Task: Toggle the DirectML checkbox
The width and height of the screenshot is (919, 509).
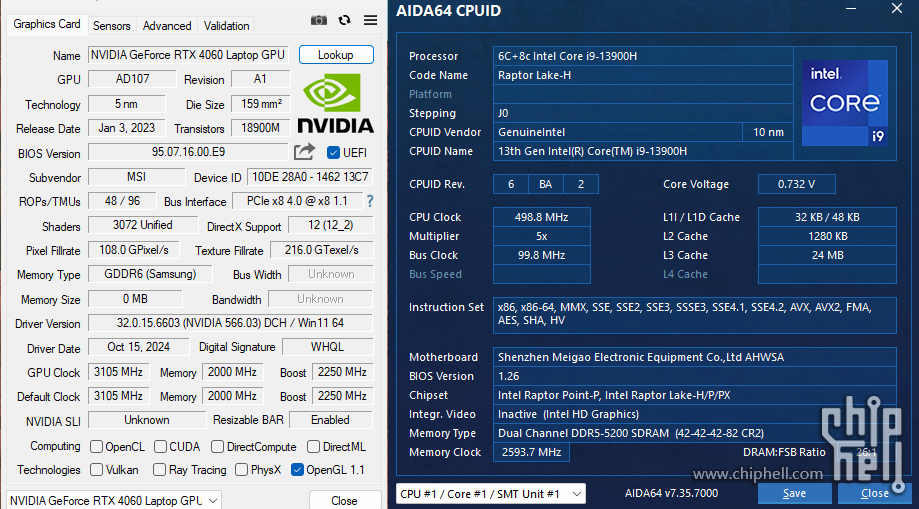Action: click(x=313, y=447)
